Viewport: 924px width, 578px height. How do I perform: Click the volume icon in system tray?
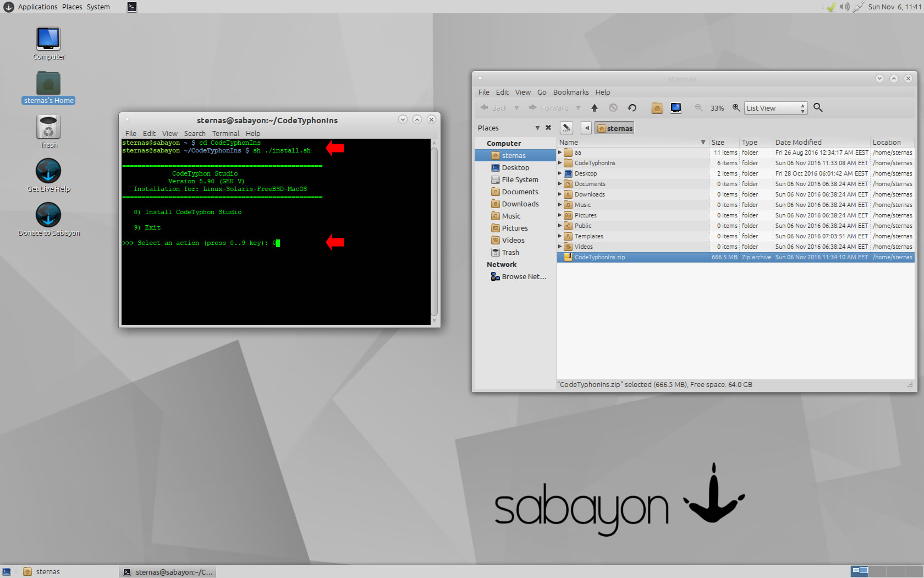[844, 7]
